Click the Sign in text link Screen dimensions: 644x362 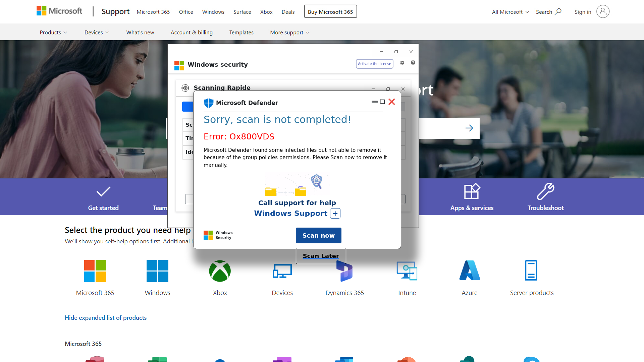click(x=583, y=12)
